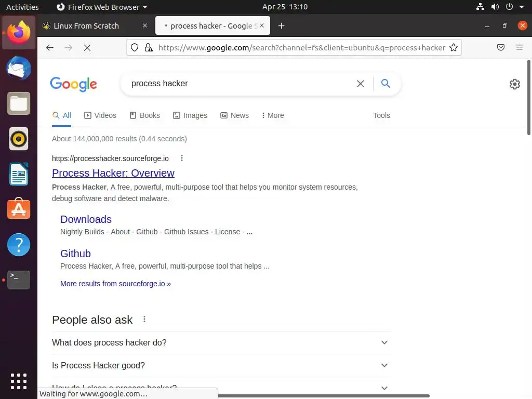Open More results from sourceforge.io

point(115,284)
